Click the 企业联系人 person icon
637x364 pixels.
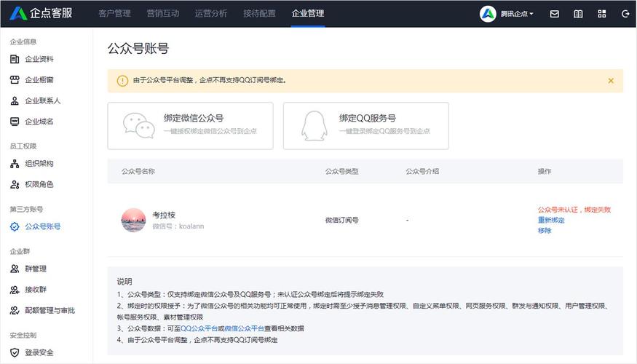coord(15,100)
